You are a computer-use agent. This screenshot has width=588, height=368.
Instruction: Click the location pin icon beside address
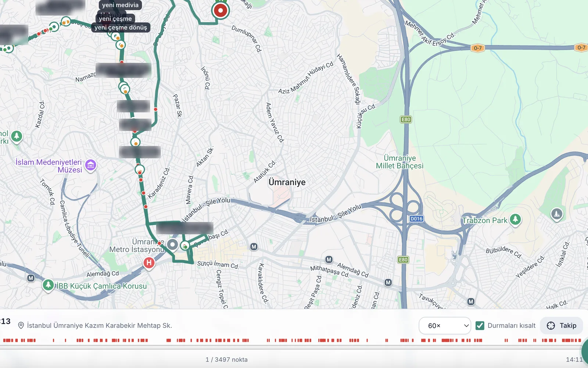click(x=21, y=326)
